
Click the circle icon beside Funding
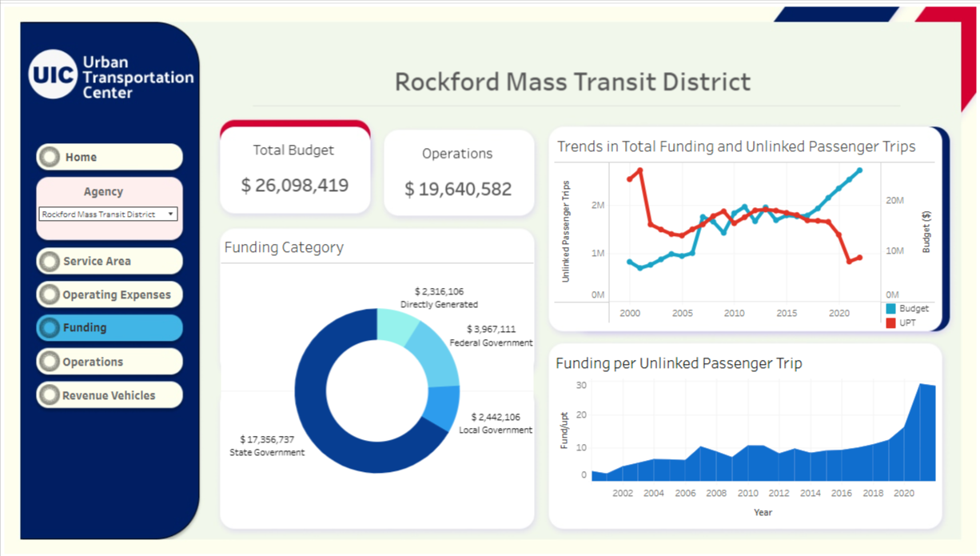50,327
